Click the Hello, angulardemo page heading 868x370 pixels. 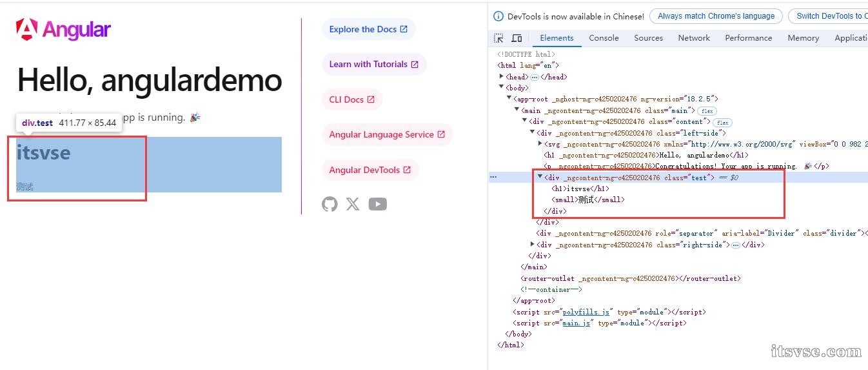150,80
